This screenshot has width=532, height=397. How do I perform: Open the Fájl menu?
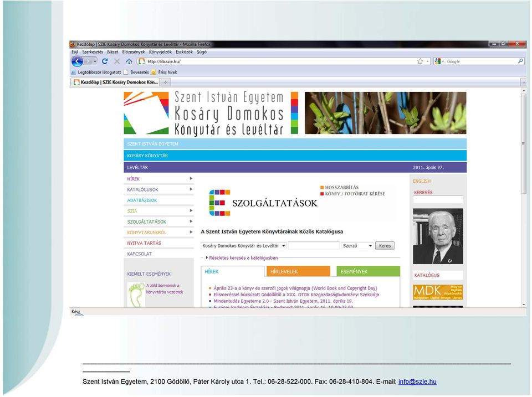click(x=75, y=52)
